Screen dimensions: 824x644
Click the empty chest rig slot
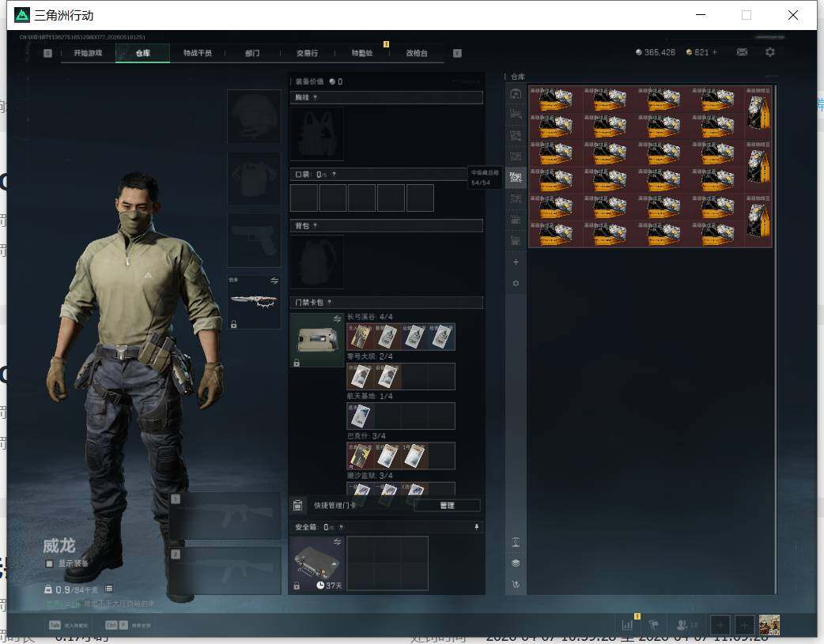pos(317,134)
